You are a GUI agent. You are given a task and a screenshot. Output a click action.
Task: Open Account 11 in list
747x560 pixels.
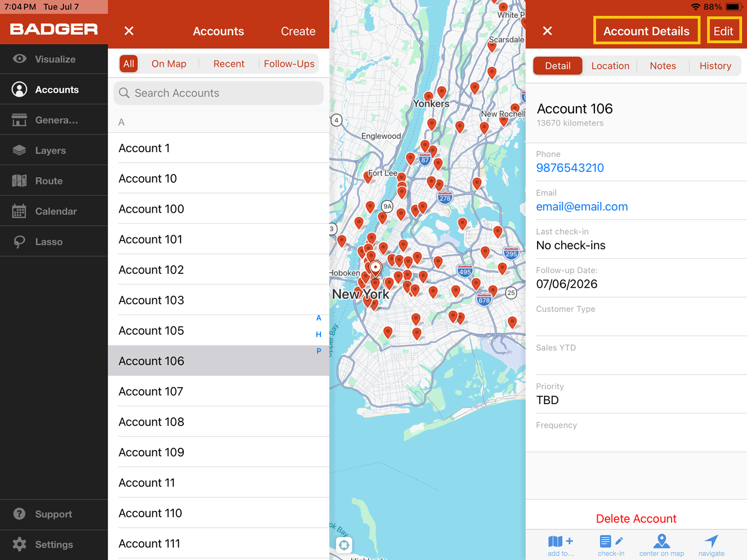tap(219, 483)
